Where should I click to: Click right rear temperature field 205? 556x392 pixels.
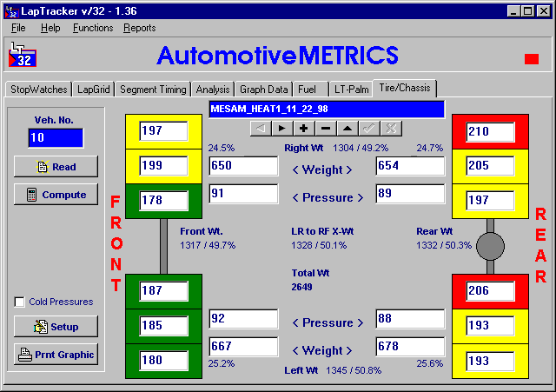tap(490, 166)
